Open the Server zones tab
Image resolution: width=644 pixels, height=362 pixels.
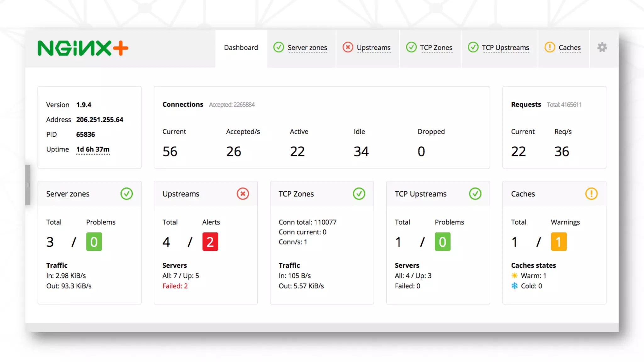(x=307, y=48)
